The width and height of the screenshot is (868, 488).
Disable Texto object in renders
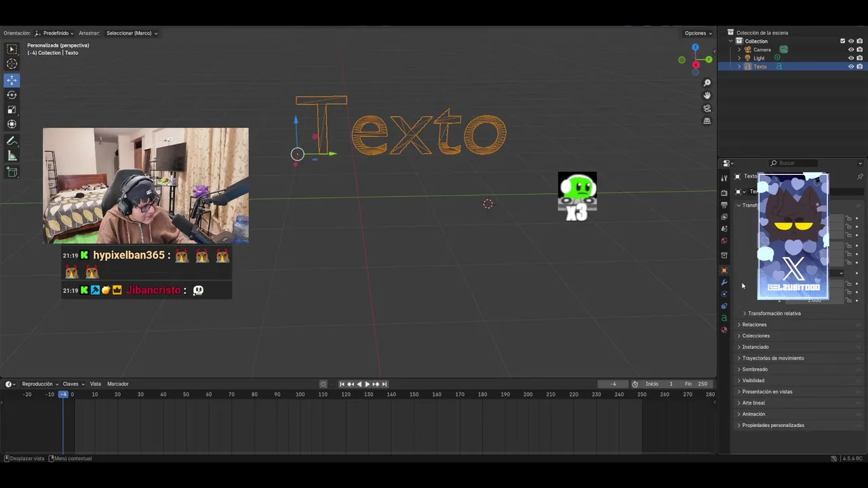(860, 66)
